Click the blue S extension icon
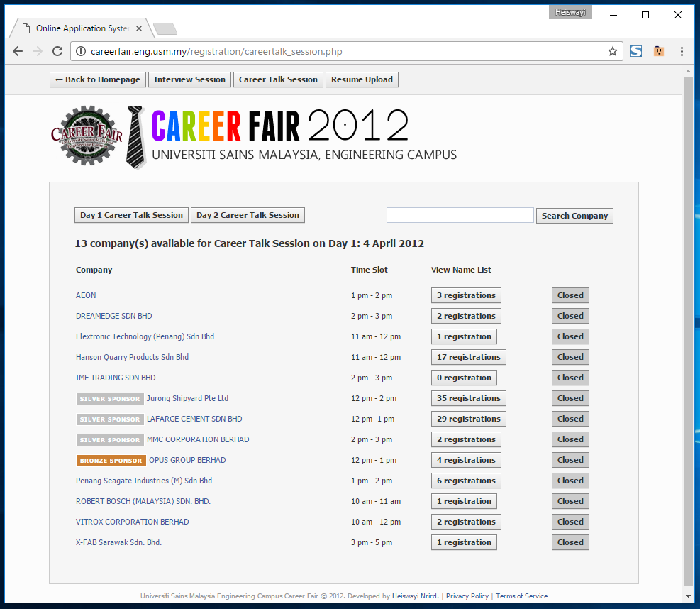Image resolution: width=700 pixels, height=609 pixels. (x=636, y=51)
